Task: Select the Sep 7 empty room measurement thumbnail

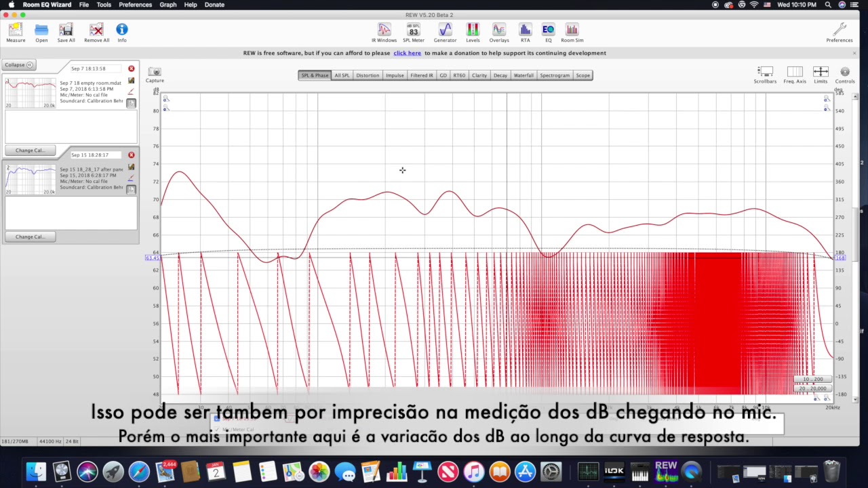Action: pyautogui.click(x=31, y=93)
